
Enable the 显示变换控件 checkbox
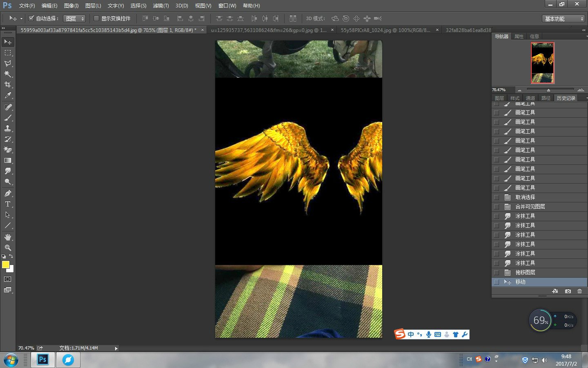96,18
